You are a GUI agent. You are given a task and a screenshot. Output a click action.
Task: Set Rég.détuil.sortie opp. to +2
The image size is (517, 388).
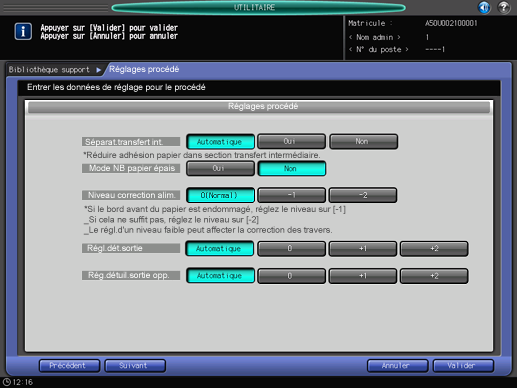(434, 276)
